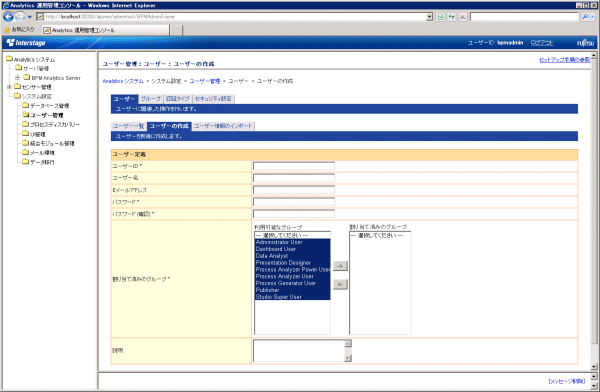Image resolution: width=600 pixels, height=392 pixels.
Task: Click the ユーザー名 input field
Action: click(x=294, y=178)
